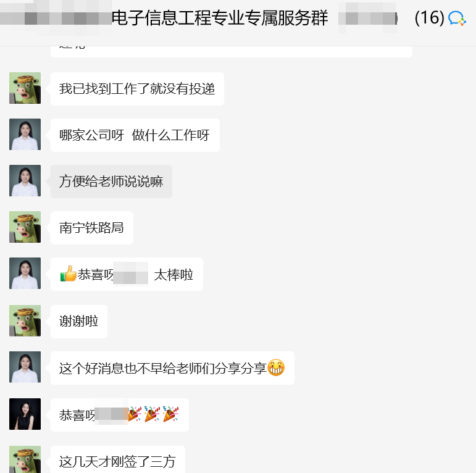
Task: Click the avatar beside 这个好消息也不早给老师们分享分享
Action: pyautogui.click(x=25, y=367)
